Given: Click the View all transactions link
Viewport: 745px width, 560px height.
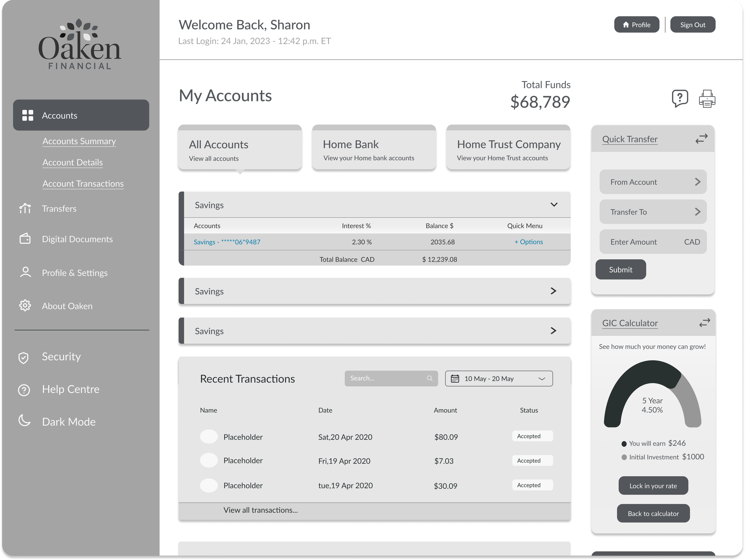Looking at the screenshot, I should pyautogui.click(x=260, y=510).
